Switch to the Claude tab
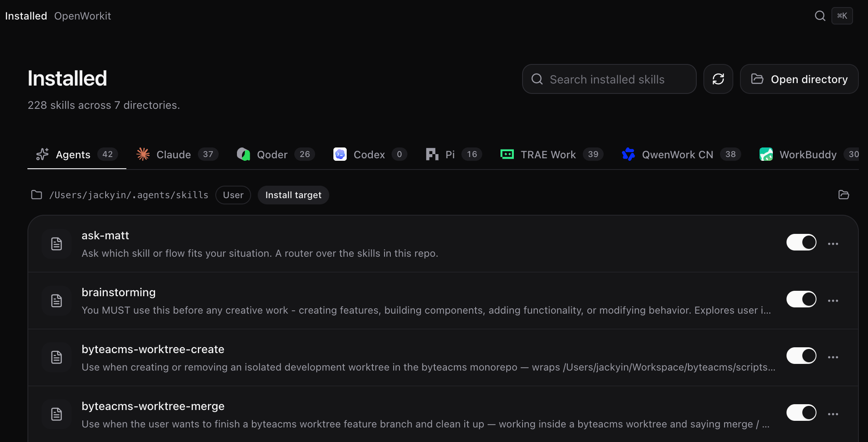The width and height of the screenshot is (868, 442). pyautogui.click(x=177, y=155)
